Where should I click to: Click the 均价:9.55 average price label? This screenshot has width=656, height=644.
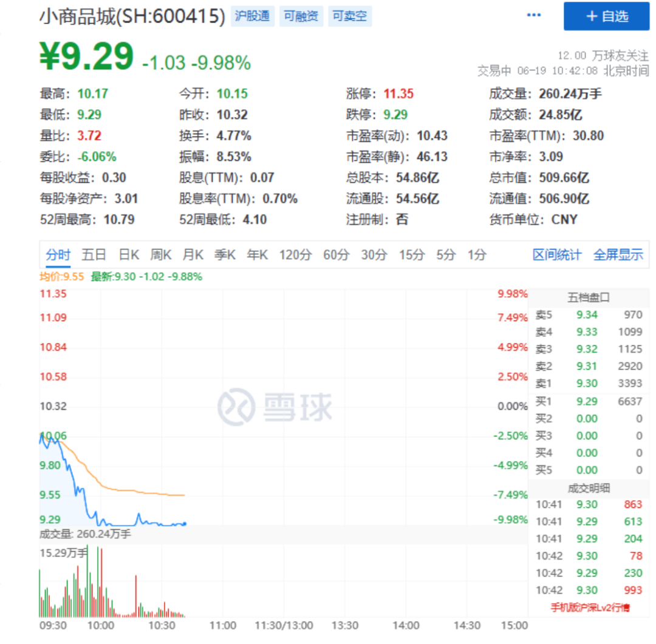click(x=61, y=277)
